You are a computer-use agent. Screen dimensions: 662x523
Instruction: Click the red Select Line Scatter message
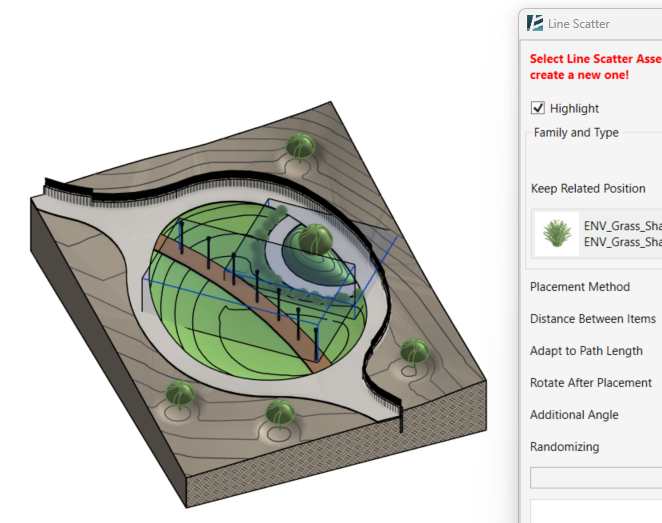click(595, 67)
